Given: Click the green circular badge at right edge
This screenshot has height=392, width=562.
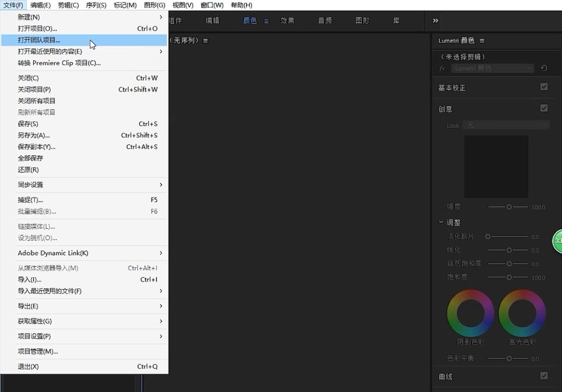Looking at the screenshot, I should tap(557, 241).
